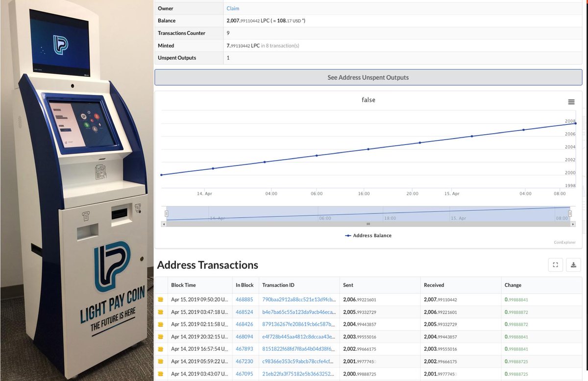Click coin icon for block 468524 row
This screenshot has width=588, height=381.
pos(160,312)
